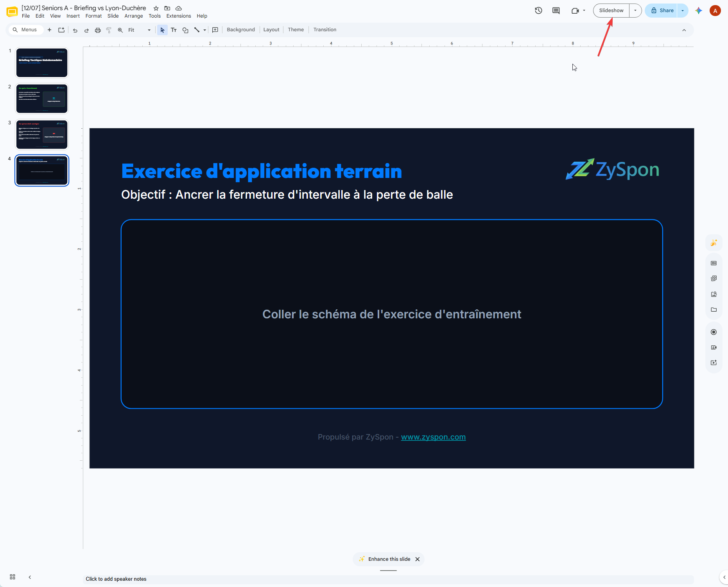Add a new slide with plus icon

click(49, 30)
